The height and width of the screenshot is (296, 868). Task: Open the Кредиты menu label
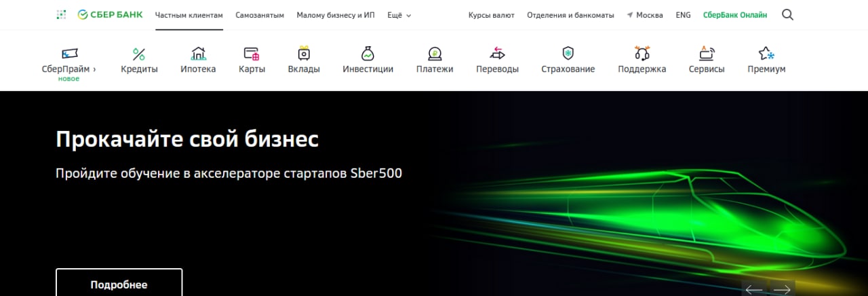click(139, 69)
